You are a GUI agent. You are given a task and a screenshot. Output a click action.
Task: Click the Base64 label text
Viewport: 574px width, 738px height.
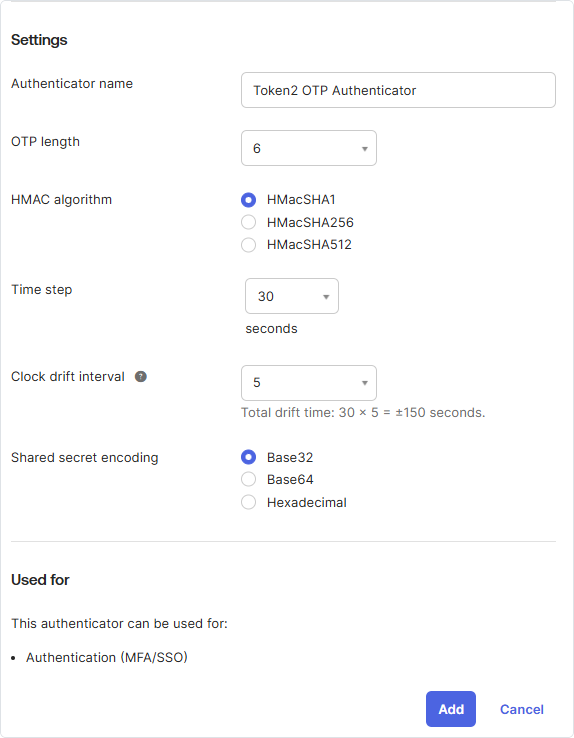[x=290, y=480]
